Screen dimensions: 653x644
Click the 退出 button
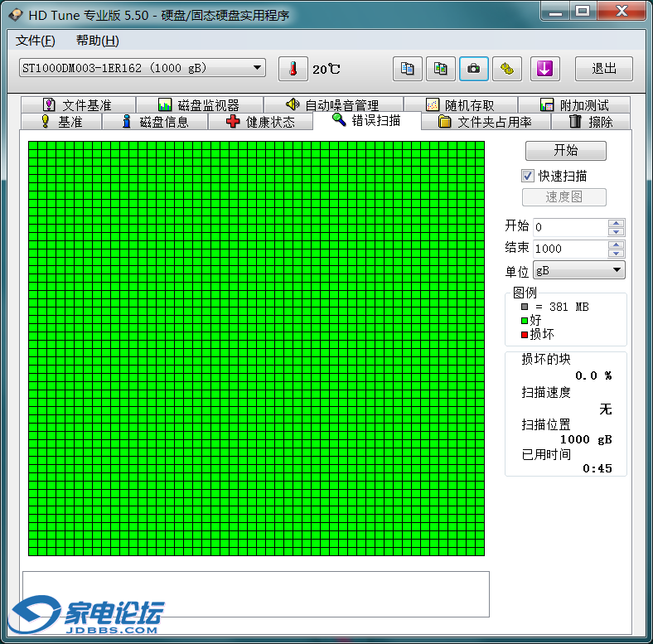click(603, 69)
